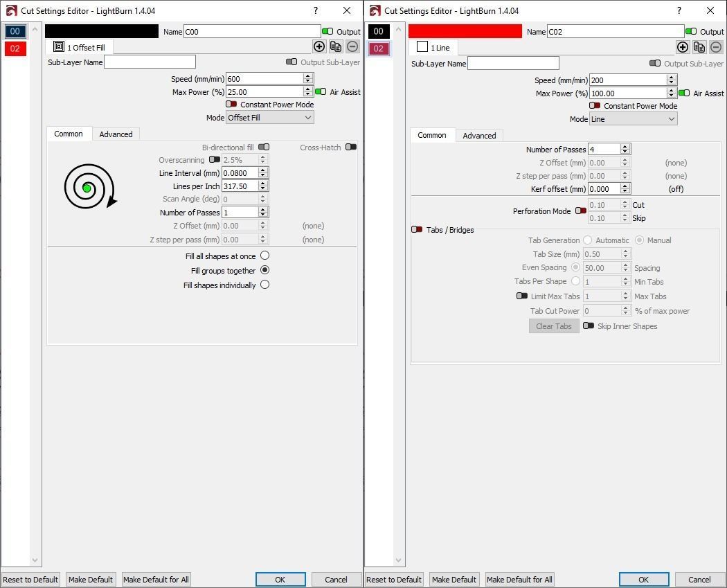The image size is (727, 588).
Task: Click LightBurn logo in left title bar
Action: point(12,10)
